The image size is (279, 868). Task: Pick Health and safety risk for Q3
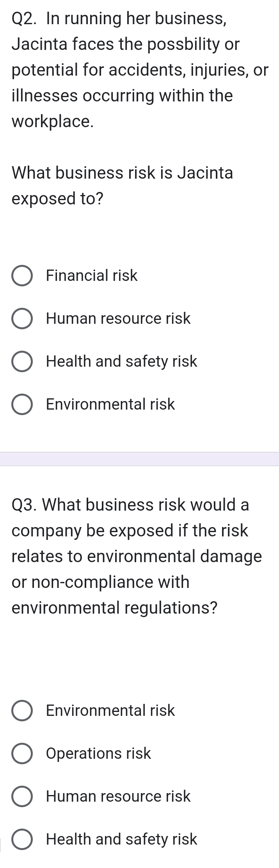tap(22, 839)
